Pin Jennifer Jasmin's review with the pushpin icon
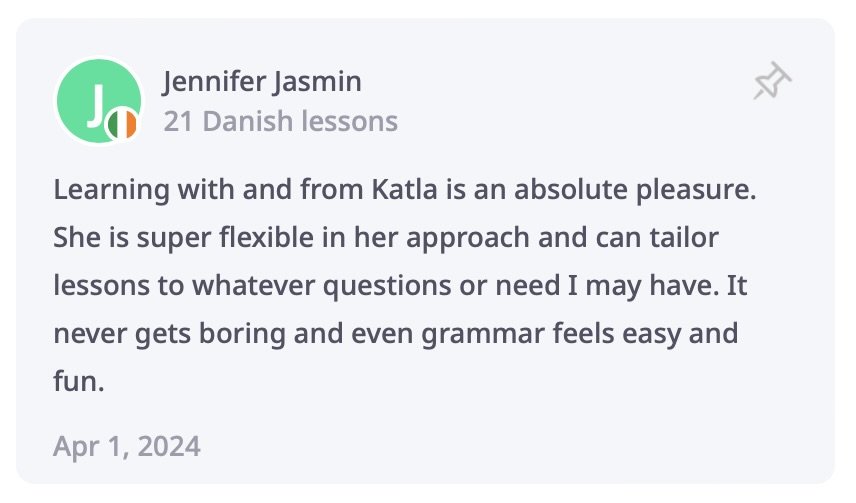 [x=772, y=81]
